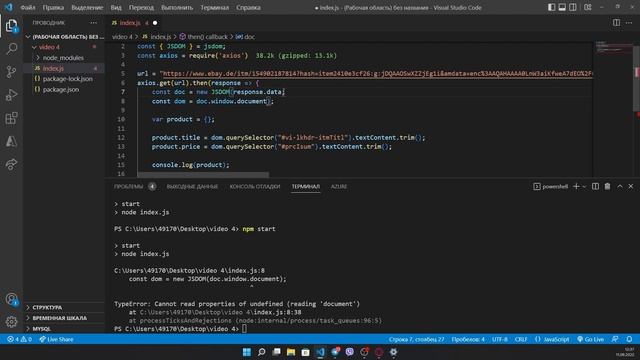Screen dimensions: 640x360
Task: Open File Explorer from taskbar
Action: [291, 352]
